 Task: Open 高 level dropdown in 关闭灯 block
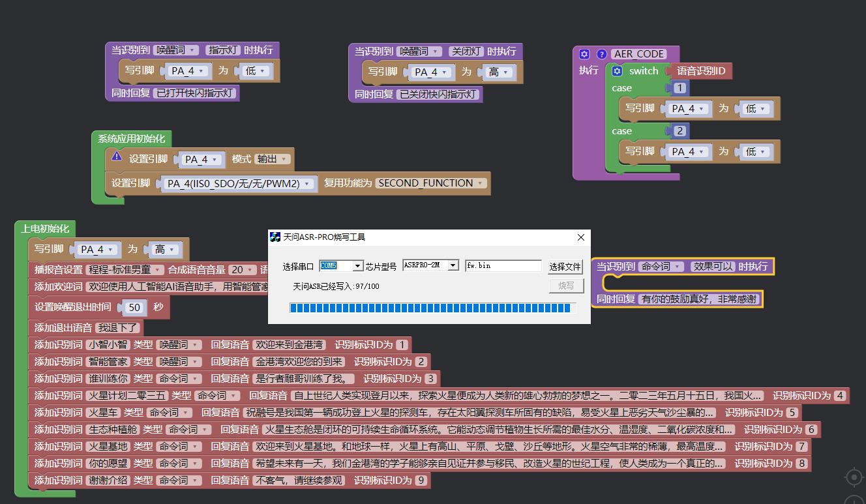[x=499, y=72]
